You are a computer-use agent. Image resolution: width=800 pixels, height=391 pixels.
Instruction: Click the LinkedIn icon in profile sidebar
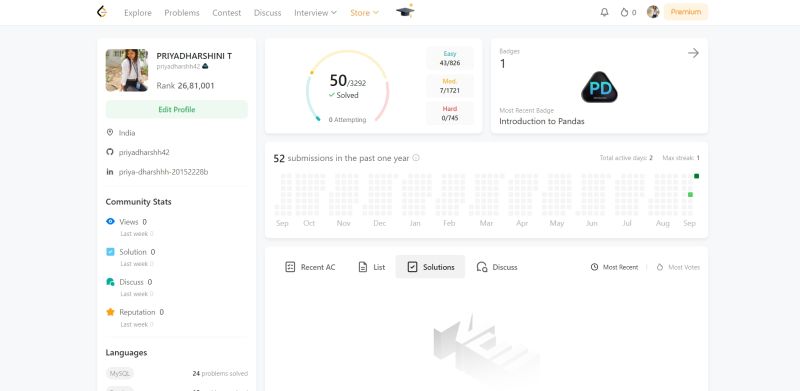pyautogui.click(x=109, y=172)
